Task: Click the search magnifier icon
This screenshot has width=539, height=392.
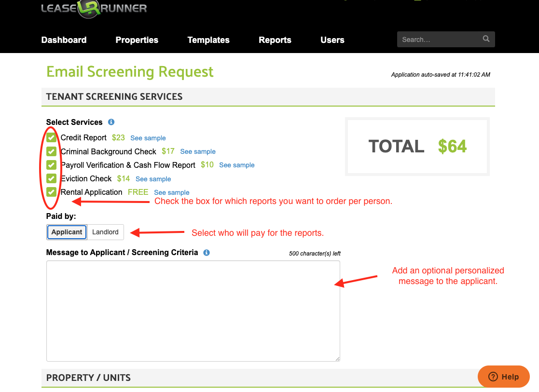Action: point(486,39)
